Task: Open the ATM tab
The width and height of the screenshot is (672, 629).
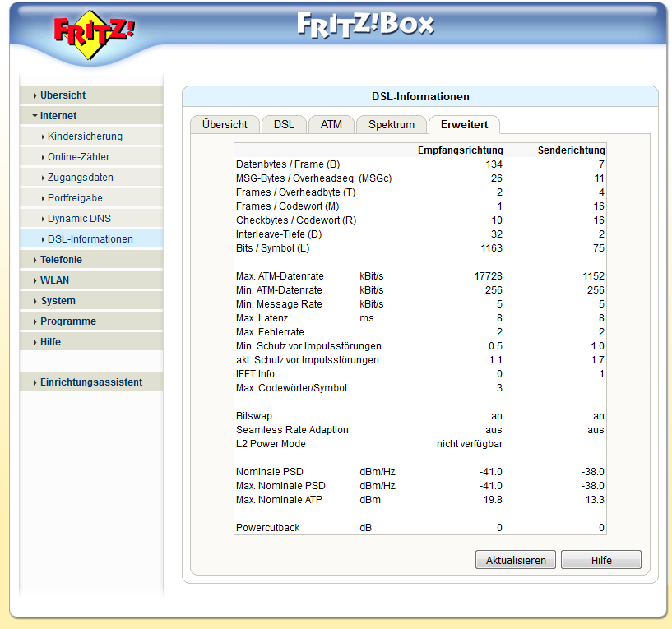Action: (x=331, y=125)
